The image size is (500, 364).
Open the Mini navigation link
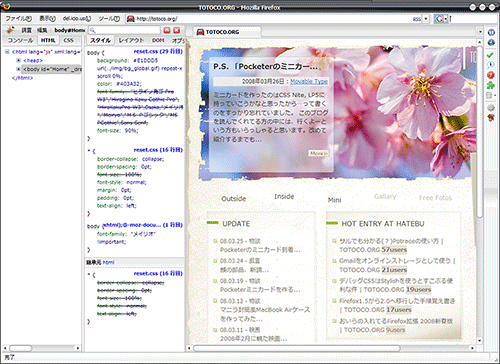[334, 200]
